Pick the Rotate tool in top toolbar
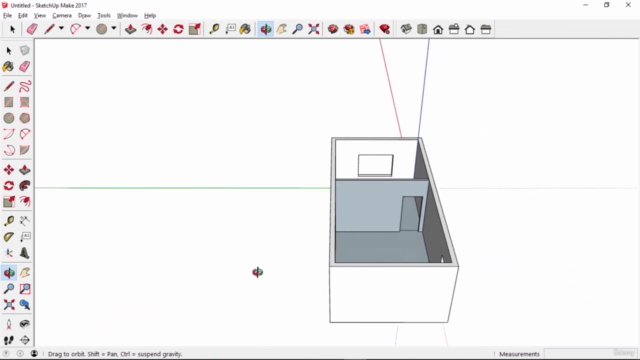 pos(178,29)
